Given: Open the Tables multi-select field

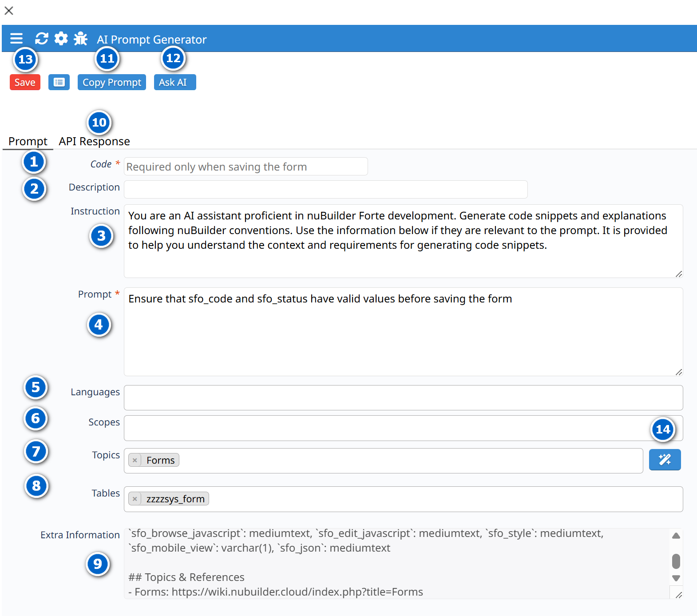Looking at the screenshot, I should 403,499.
